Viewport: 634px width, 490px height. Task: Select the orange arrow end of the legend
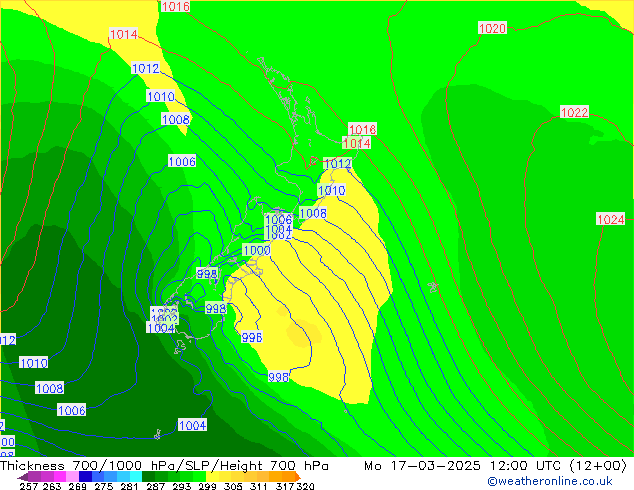[x=298, y=476]
